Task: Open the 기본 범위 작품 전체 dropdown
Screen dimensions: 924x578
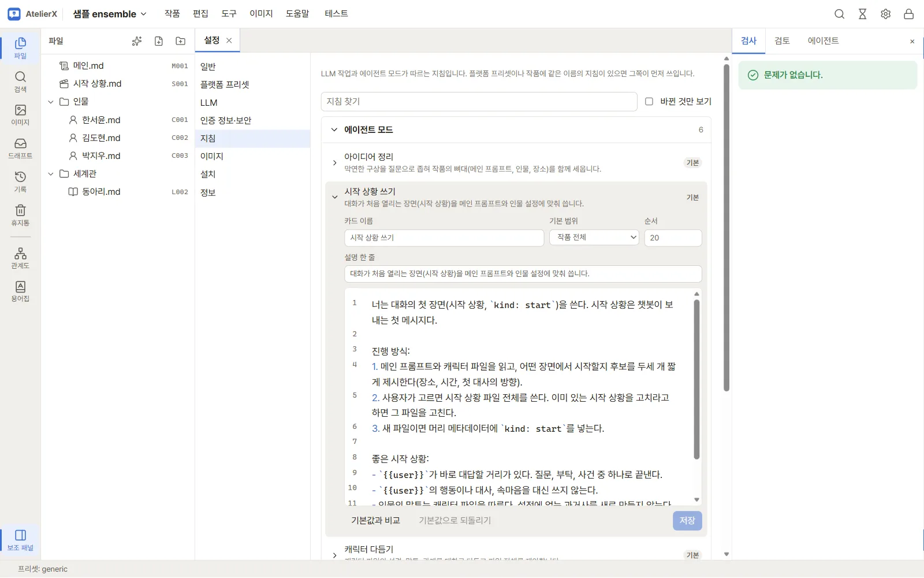Action: click(x=594, y=238)
